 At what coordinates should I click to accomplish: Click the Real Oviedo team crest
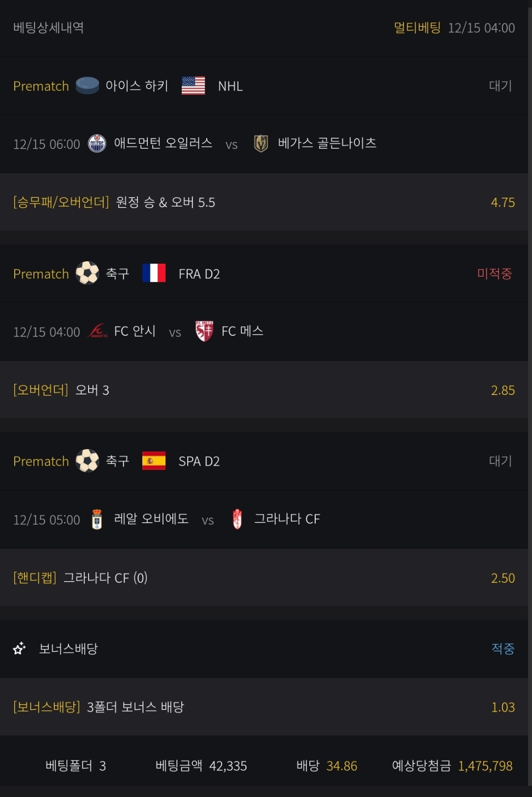pyautogui.click(x=97, y=519)
